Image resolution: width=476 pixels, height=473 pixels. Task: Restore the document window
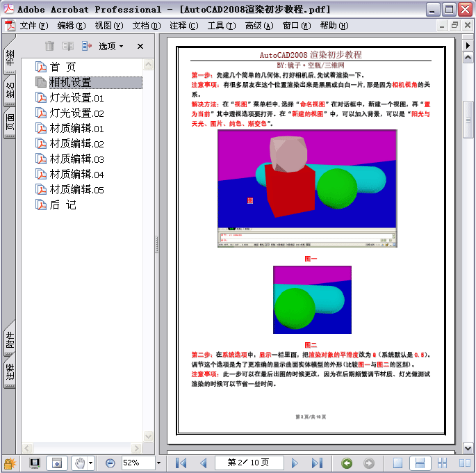tap(454, 25)
